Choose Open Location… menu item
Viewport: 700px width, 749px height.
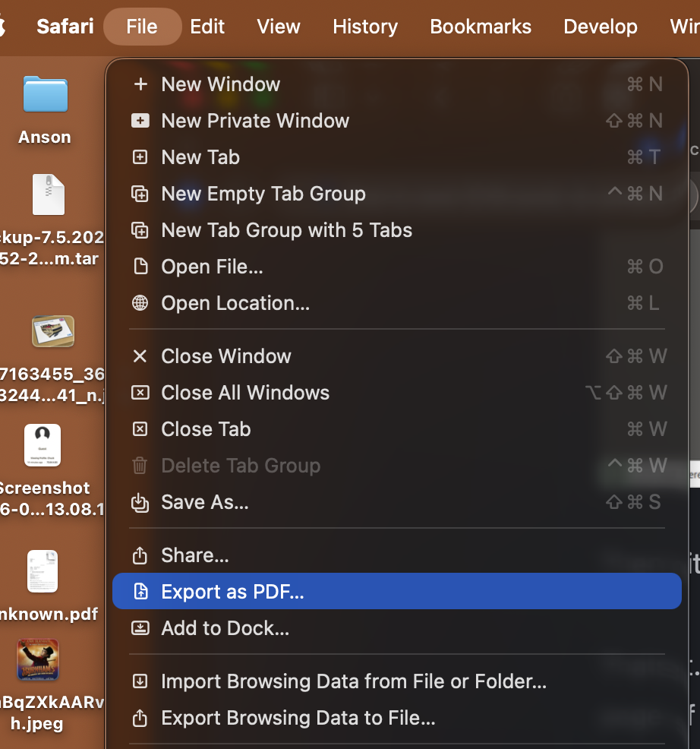[397, 303]
